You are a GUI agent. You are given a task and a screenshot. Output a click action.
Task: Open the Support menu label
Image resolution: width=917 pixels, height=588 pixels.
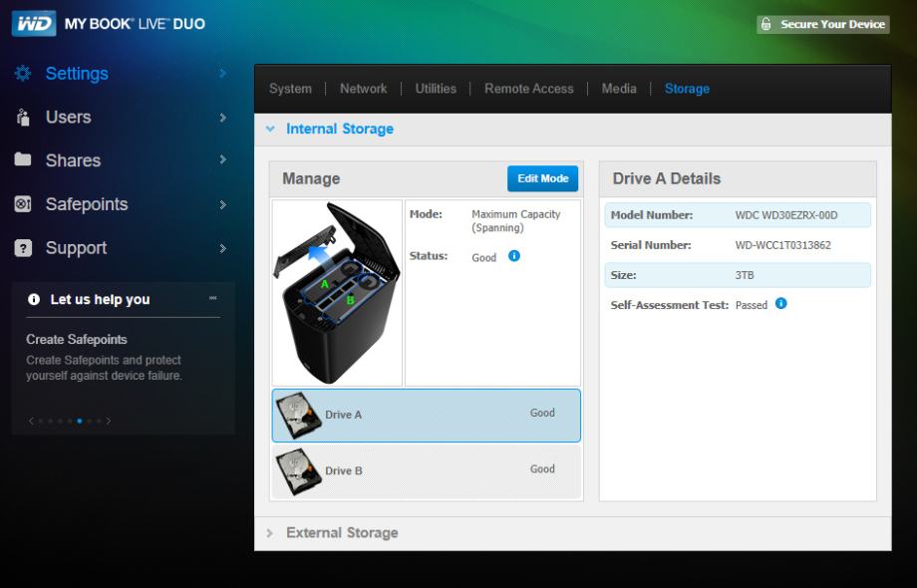[76, 248]
